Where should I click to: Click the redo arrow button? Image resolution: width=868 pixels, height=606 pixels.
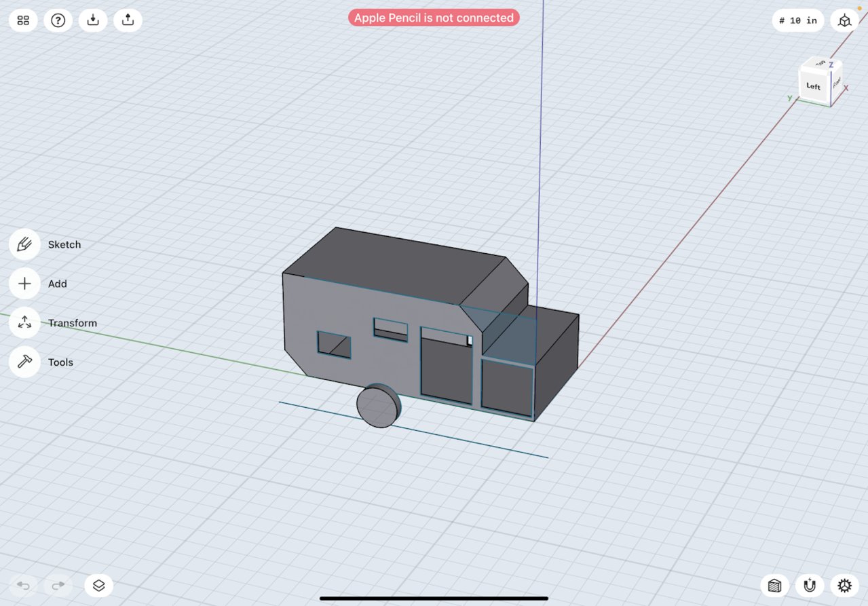pos(58,585)
